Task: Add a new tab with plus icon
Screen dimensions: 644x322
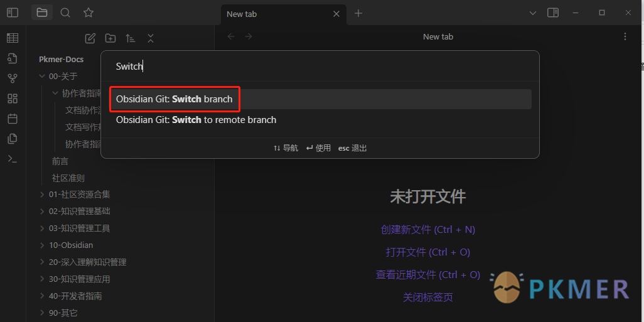Action: (358, 14)
